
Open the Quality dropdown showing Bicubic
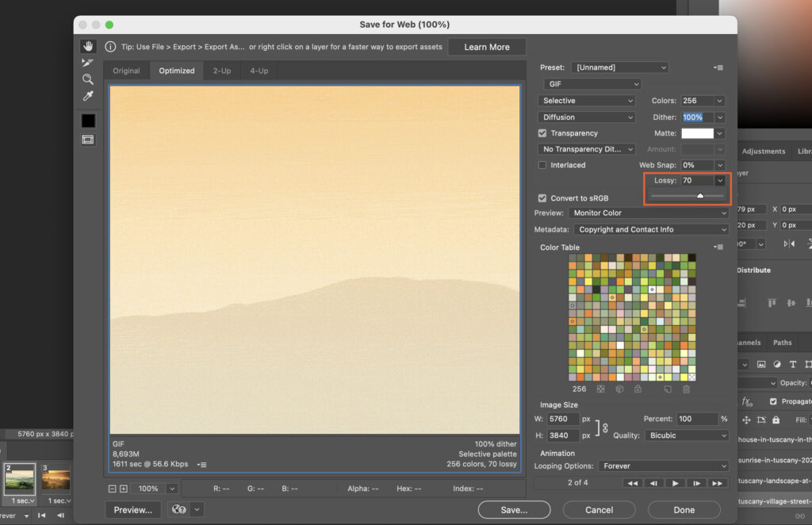[x=687, y=435]
